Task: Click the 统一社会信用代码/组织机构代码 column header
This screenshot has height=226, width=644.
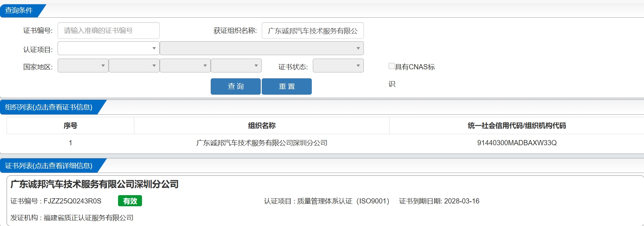Action: click(517, 125)
